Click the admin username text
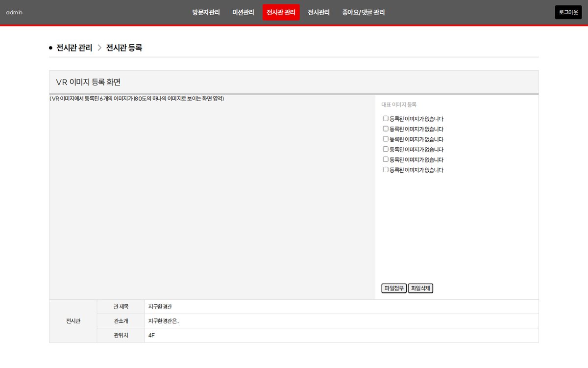This screenshot has width=588, height=368. pyautogui.click(x=14, y=12)
